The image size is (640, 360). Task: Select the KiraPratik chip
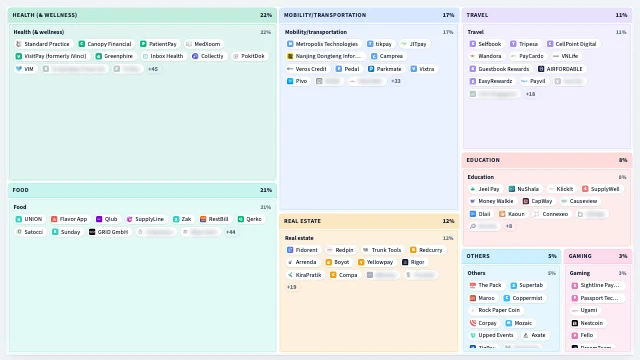pos(304,275)
